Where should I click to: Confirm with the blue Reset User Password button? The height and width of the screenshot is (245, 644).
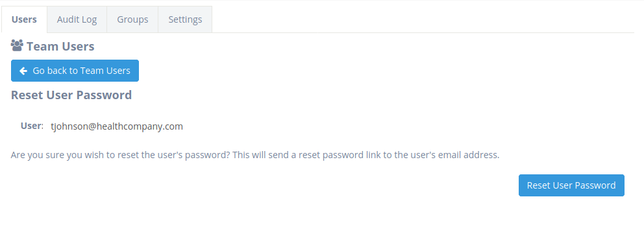click(571, 185)
